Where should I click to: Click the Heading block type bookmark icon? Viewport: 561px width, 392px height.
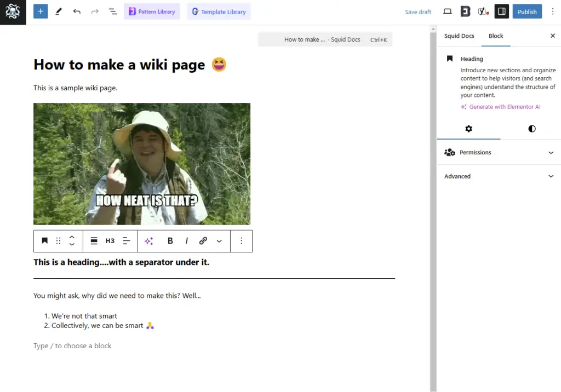[44, 241]
